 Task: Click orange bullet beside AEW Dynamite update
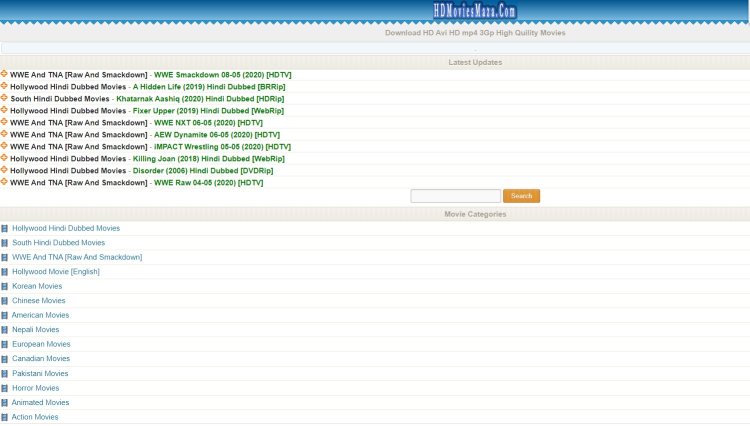point(4,133)
